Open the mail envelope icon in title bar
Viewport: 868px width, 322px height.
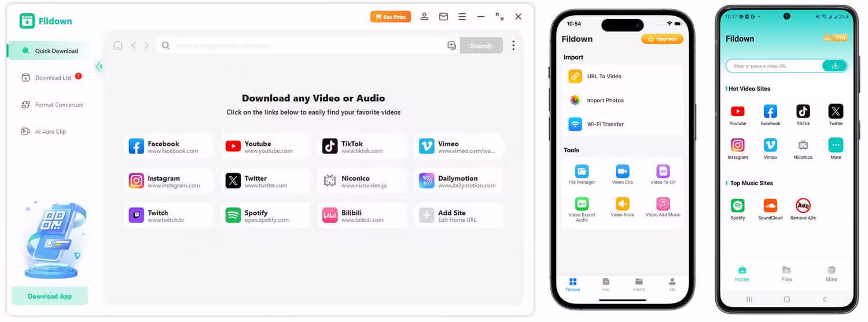(x=443, y=17)
